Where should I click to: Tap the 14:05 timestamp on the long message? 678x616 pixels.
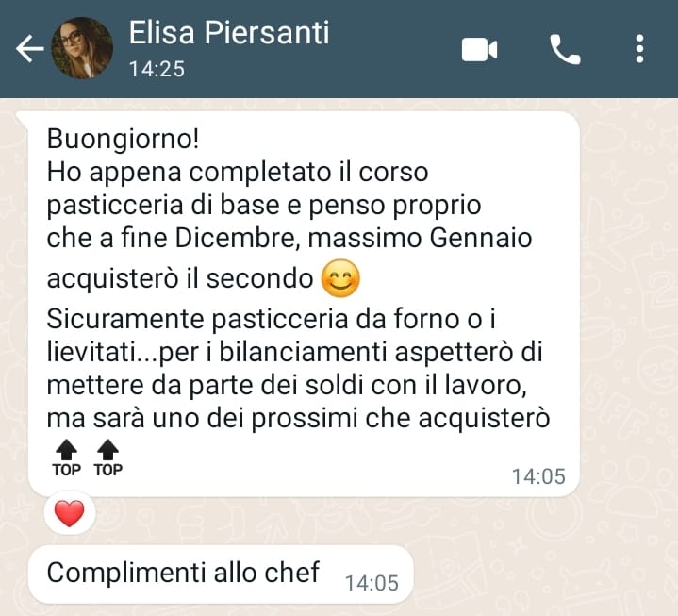click(538, 476)
